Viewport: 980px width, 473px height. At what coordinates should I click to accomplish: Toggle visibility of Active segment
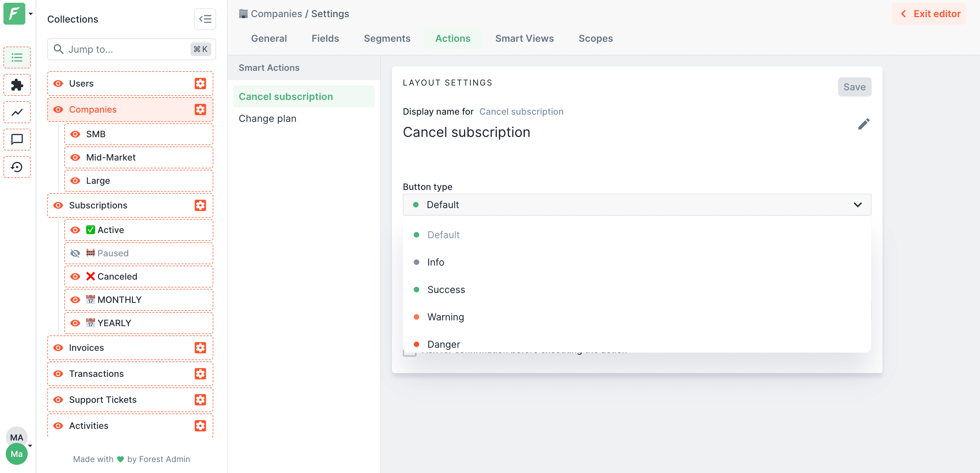tap(75, 230)
